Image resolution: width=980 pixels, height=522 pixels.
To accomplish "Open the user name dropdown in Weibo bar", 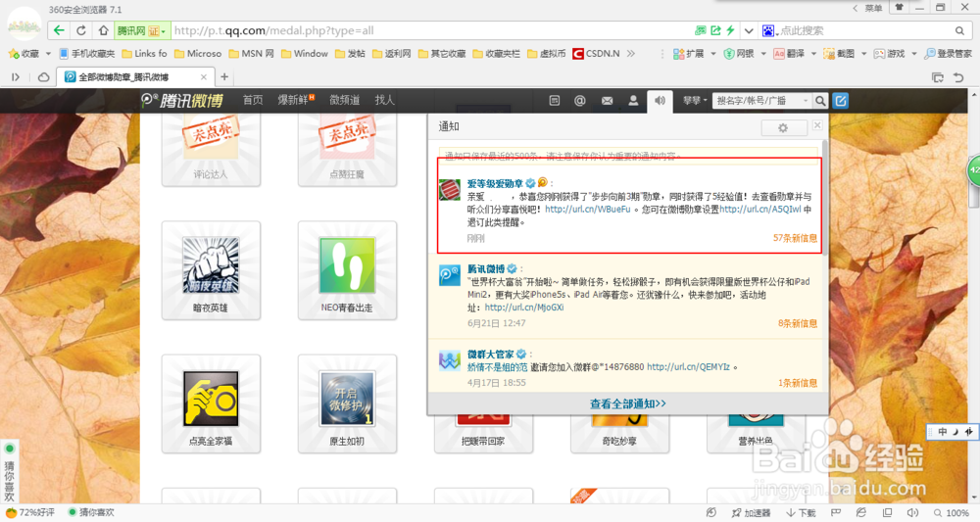I will [x=695, y=101].
